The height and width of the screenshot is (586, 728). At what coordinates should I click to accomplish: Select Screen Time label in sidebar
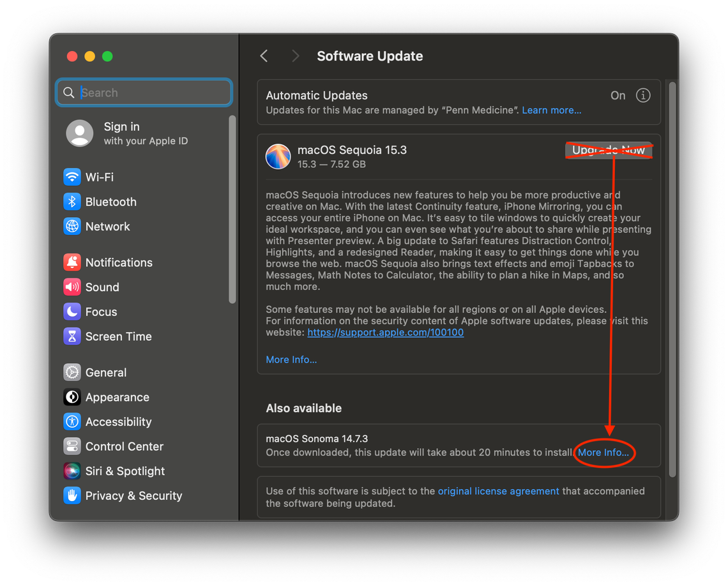118,336
